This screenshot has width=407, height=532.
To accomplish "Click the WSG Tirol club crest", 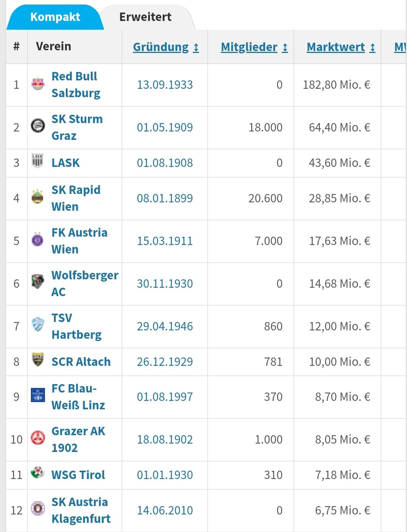I will (x=38, y=473).
